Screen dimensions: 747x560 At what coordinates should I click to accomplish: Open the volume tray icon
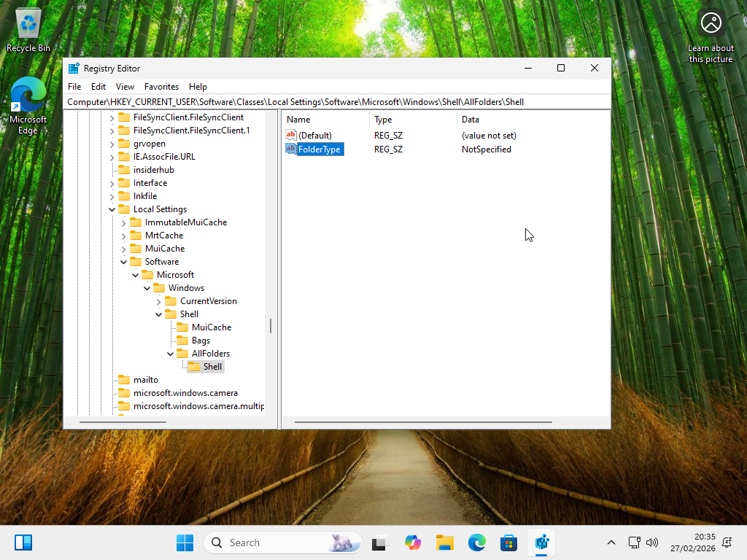click(651, 542)
